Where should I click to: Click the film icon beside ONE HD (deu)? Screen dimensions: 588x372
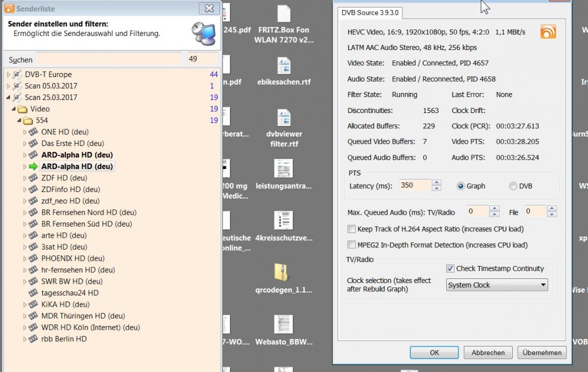tap(34, 132)
